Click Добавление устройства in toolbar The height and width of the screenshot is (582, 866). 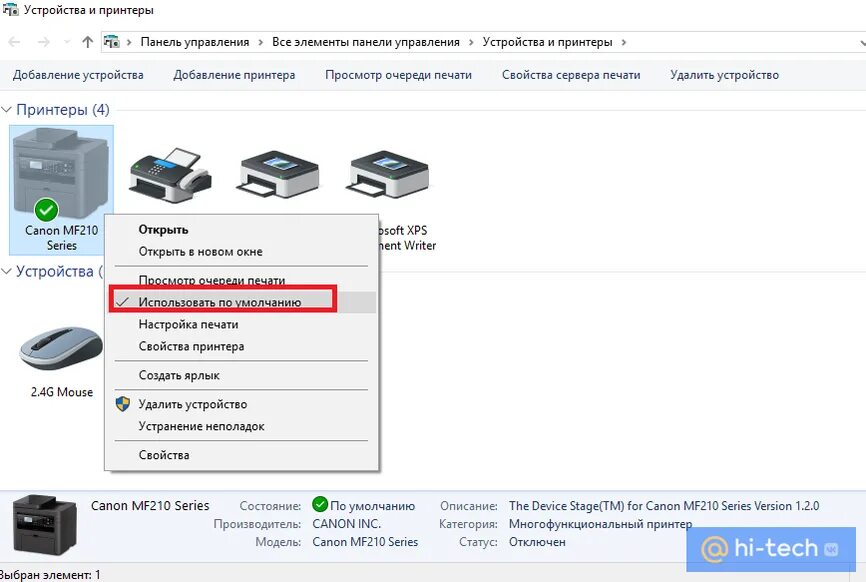[78, 75]
